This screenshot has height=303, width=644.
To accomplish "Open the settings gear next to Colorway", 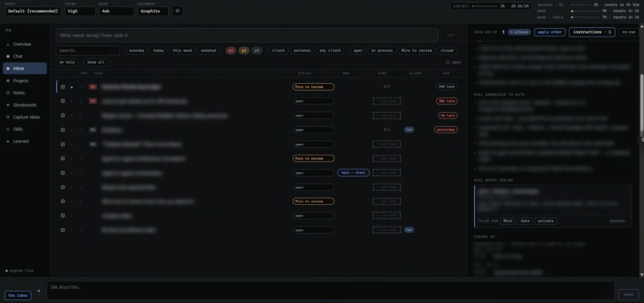I will coord(177,11).
